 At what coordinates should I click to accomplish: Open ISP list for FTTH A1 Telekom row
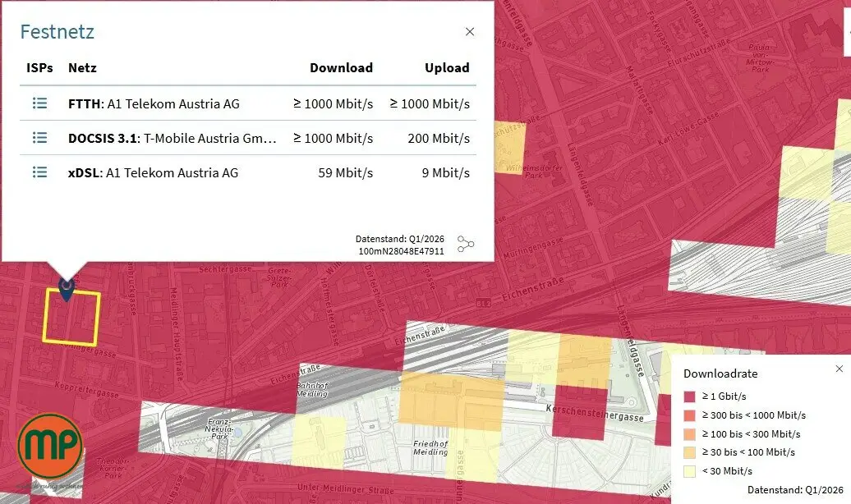coord(39,103)
